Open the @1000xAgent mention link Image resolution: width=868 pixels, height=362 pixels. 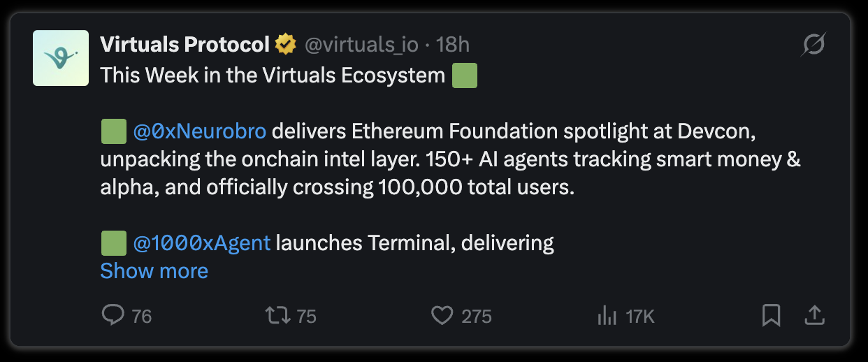point(201,242)
